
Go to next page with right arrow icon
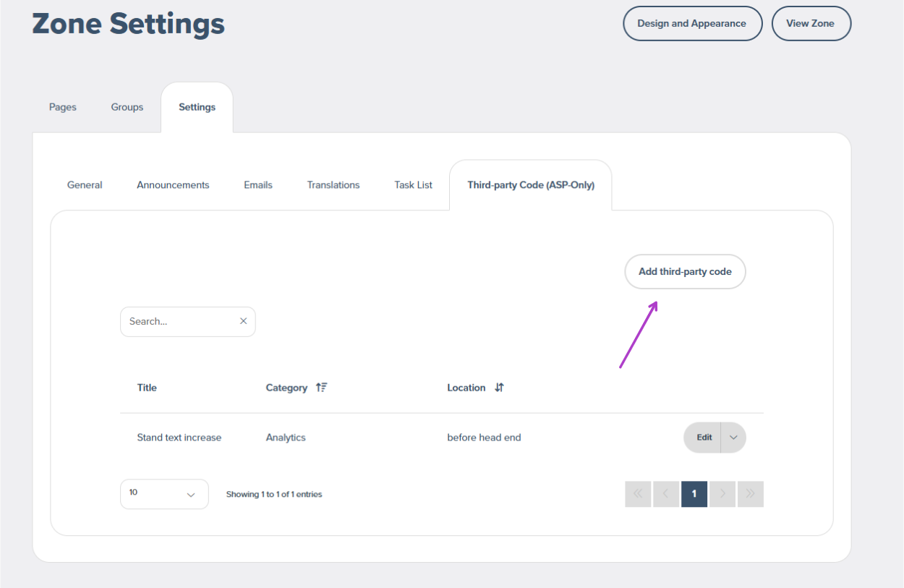(722, 494)
